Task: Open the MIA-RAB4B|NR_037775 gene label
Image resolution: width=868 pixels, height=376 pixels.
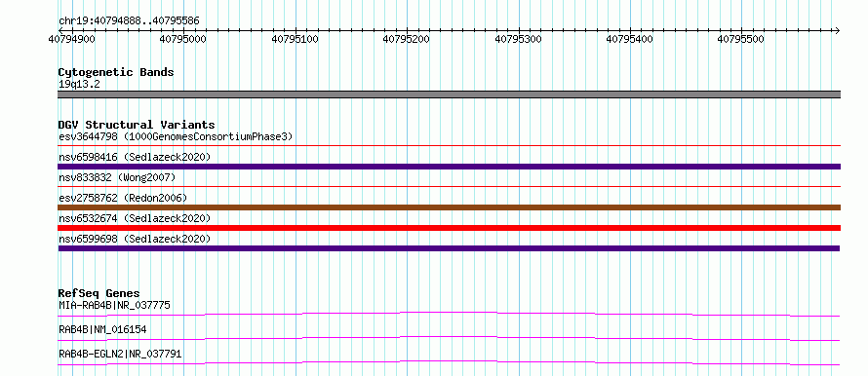Action: pyautogui.click(x=114, y=305)
